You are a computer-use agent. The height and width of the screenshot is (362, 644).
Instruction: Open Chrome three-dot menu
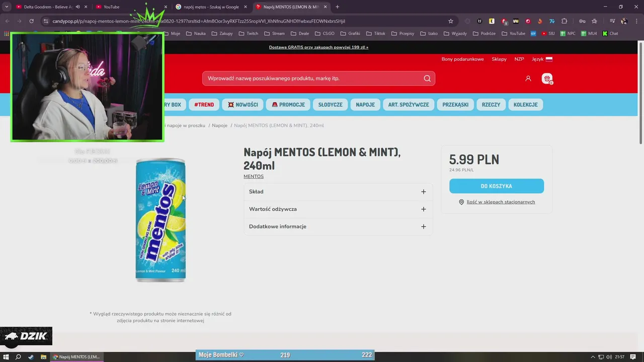tap(636, 21)
